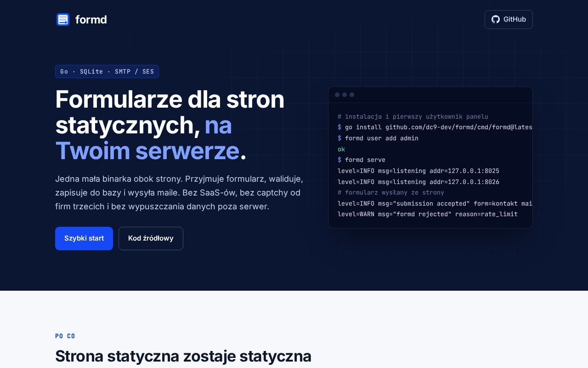Click the Jedna mała binarka paragraph
Image resolution: width=588 pixels, height=368 pixels.
coord(179,192)
